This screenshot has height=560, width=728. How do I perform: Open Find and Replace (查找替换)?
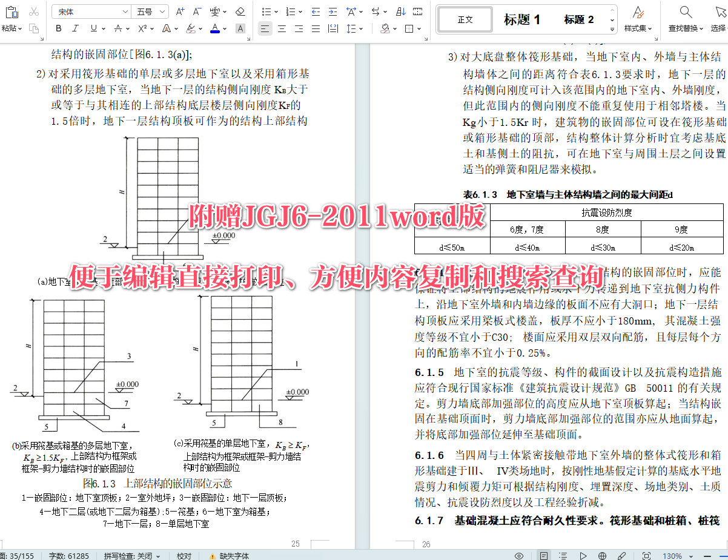pos(685,19)
